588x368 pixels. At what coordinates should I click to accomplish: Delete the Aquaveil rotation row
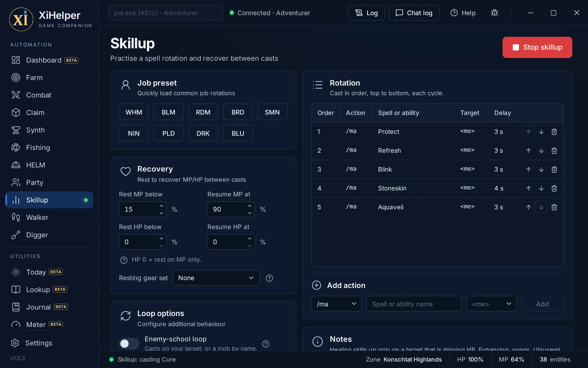(x=554, y=207)
